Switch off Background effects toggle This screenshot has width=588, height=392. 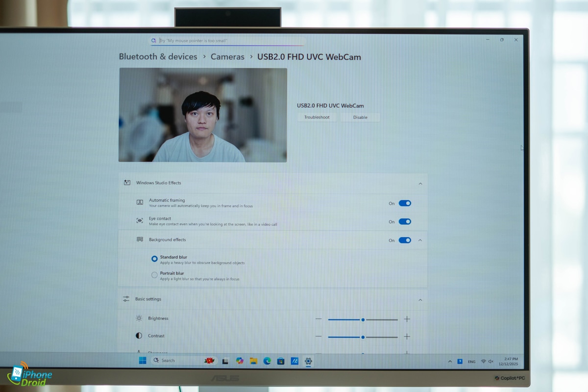click(x=405, y=240)
